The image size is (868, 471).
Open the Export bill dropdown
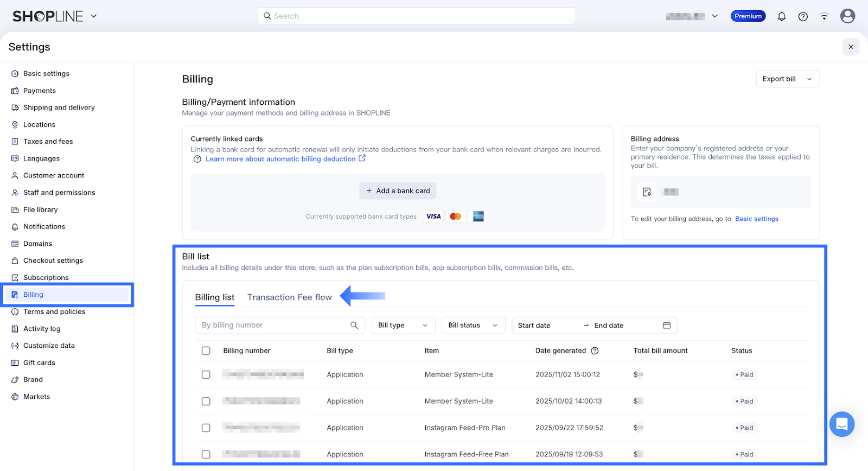(x=787, y=79)
